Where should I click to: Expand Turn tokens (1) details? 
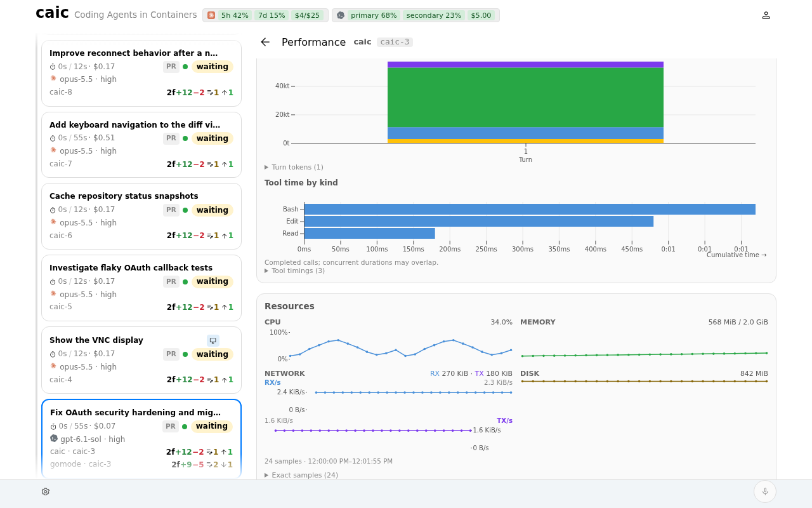(294, 167)
